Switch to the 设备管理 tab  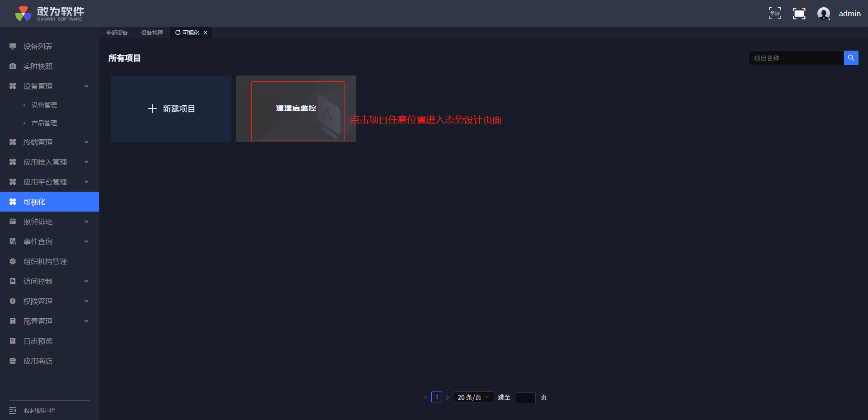pyautogui.click(x=152, y=33)
